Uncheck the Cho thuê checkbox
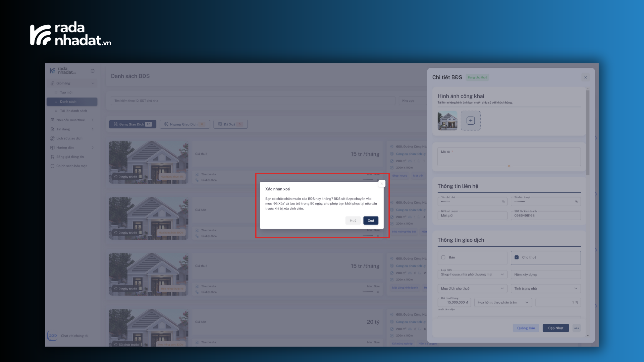 click(x=517, y=257)
